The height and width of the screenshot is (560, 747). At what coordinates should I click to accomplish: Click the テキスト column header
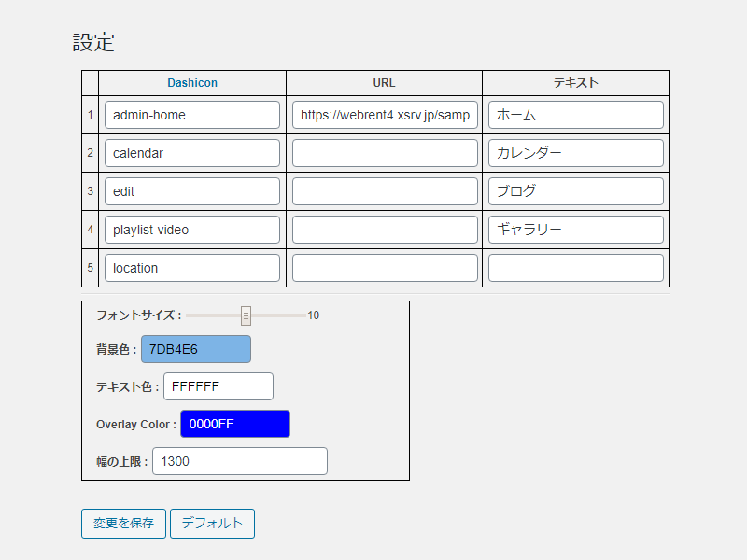(576, 83)
